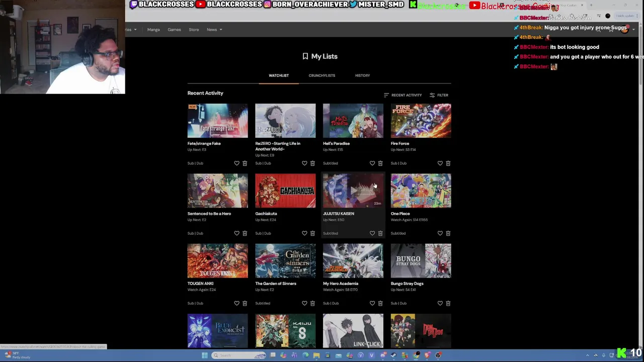The height and width of the screenshot is (362, 644).
Task: Open Steam from the taskbar
Action: click(x=393, y=355)
